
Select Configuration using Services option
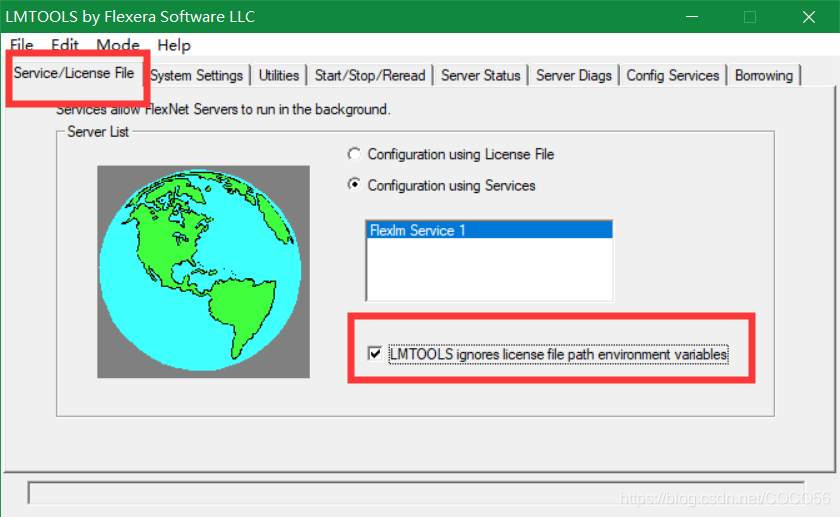(x=353, y=185)
